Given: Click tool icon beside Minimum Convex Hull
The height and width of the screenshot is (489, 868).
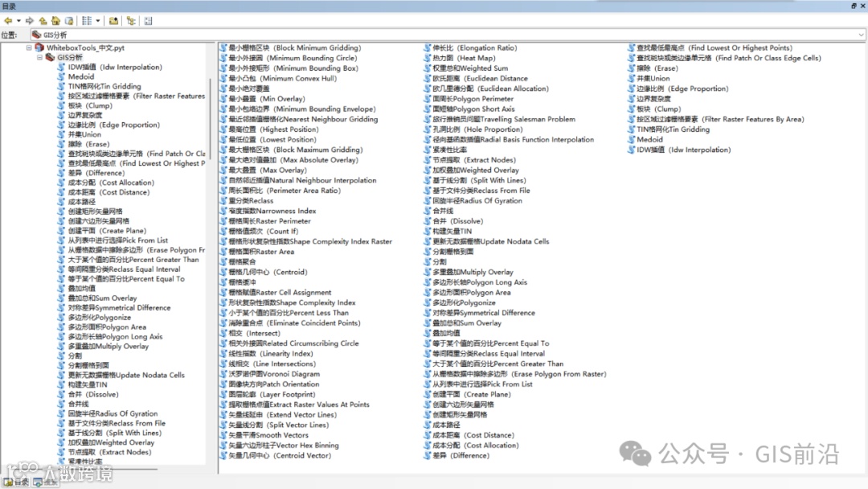Looking at the screenshot, I should (x=223, y=78).
